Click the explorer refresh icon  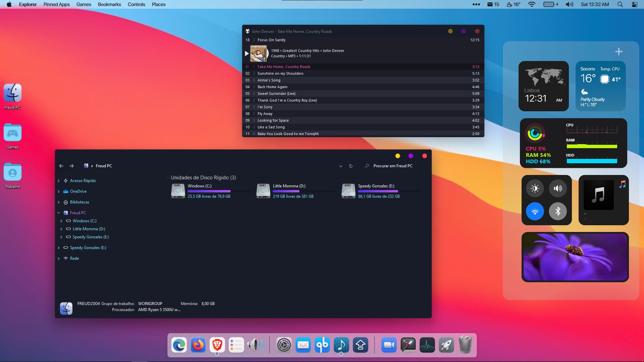351,166
